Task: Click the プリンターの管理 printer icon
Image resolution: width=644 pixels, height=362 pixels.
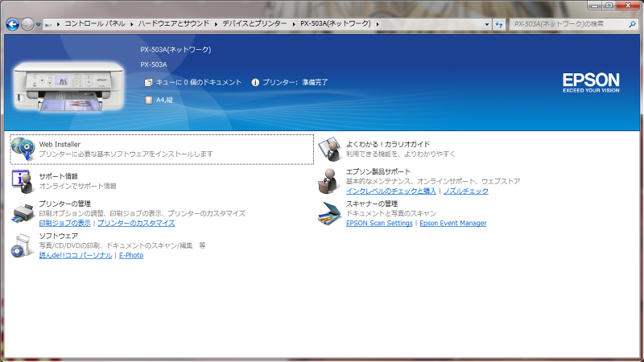Action: click(23, 213)
